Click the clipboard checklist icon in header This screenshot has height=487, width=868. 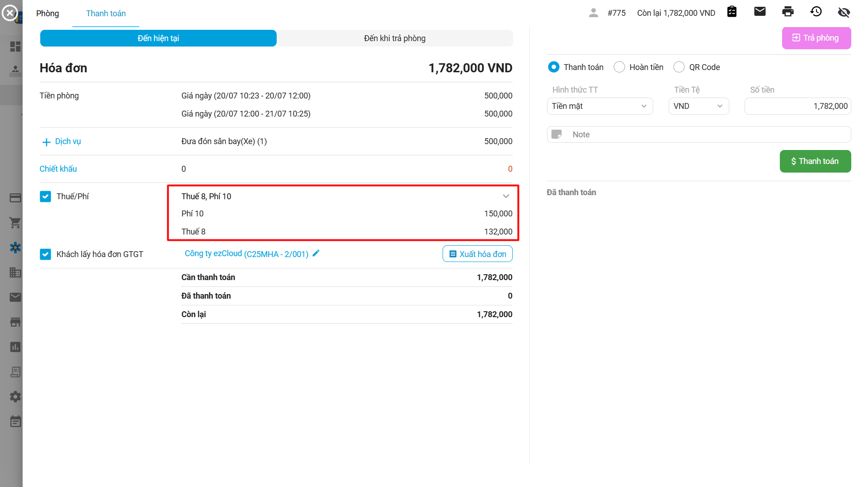coord(732,12)
